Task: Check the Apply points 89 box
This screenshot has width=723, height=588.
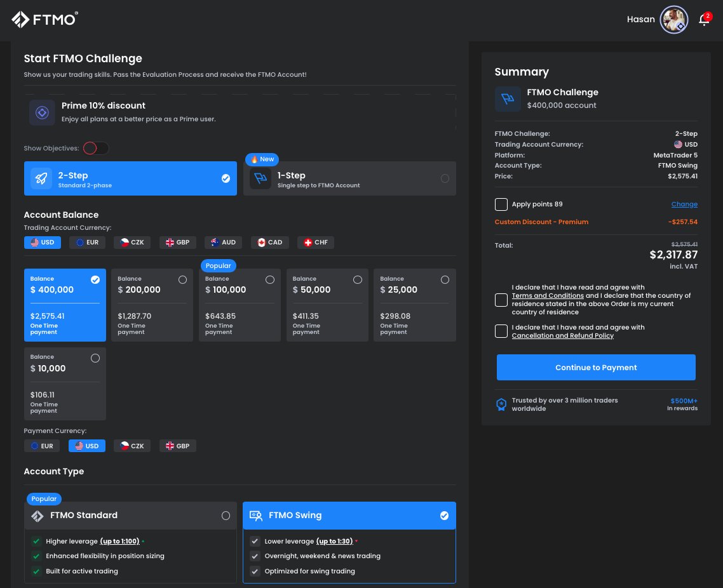Action: point(501,204)
